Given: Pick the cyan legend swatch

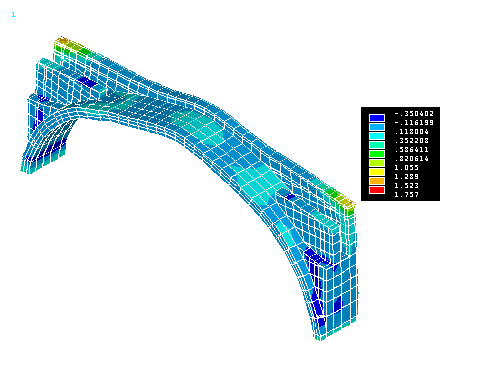Looking at the screenshot, I should pos(377,136).
